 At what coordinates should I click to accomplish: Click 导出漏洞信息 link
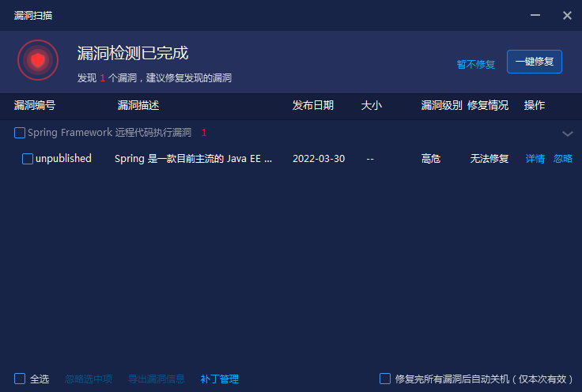(x=157, y=379)
